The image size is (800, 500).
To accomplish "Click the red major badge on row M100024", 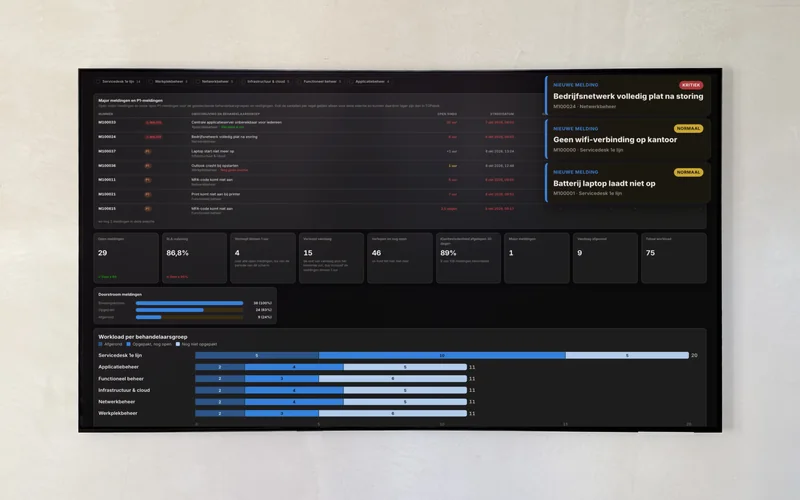I will point(154,137).
